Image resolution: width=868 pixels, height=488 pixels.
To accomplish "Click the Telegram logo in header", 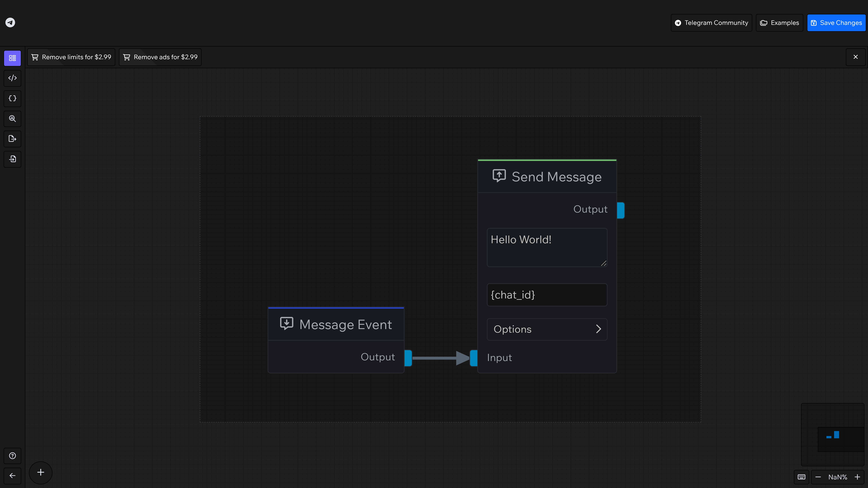I will coord(10,23).
